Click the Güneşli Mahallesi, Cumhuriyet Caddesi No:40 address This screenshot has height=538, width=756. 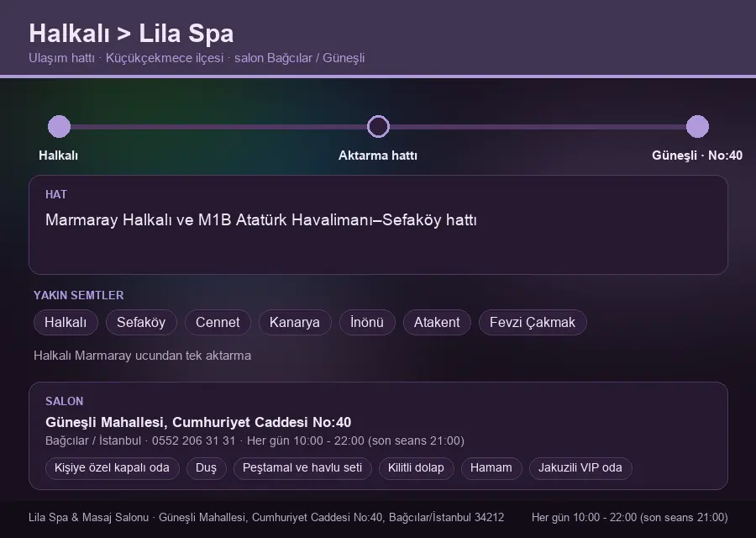(198, 422)
